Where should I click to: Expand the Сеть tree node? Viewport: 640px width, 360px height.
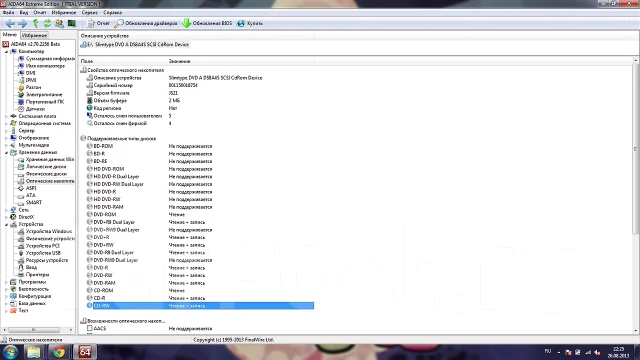tap(6, 210)
